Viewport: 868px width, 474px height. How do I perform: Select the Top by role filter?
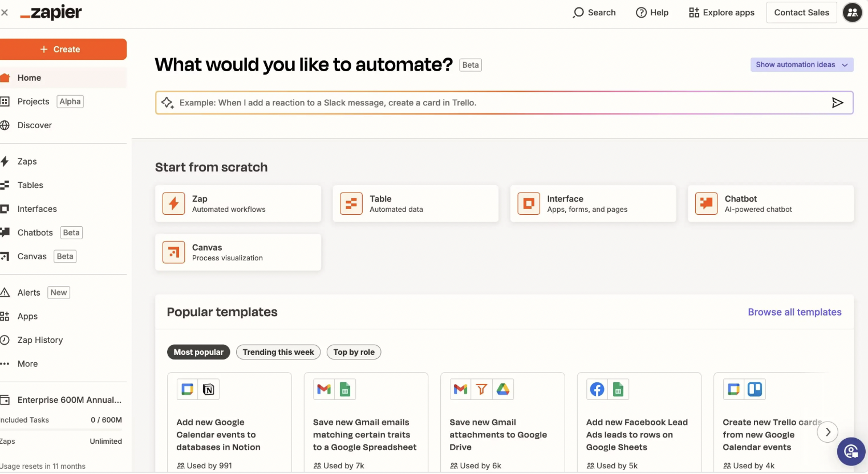(x=354, y=352)
